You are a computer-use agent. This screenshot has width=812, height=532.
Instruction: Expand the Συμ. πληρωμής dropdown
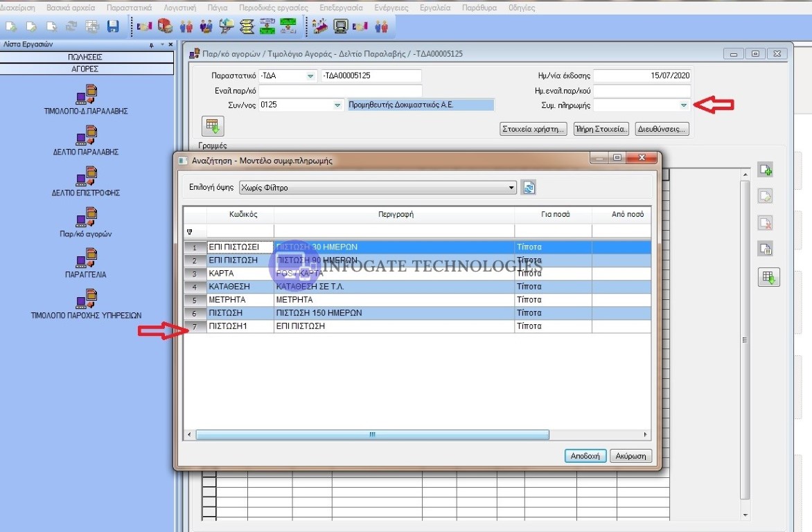683,105
